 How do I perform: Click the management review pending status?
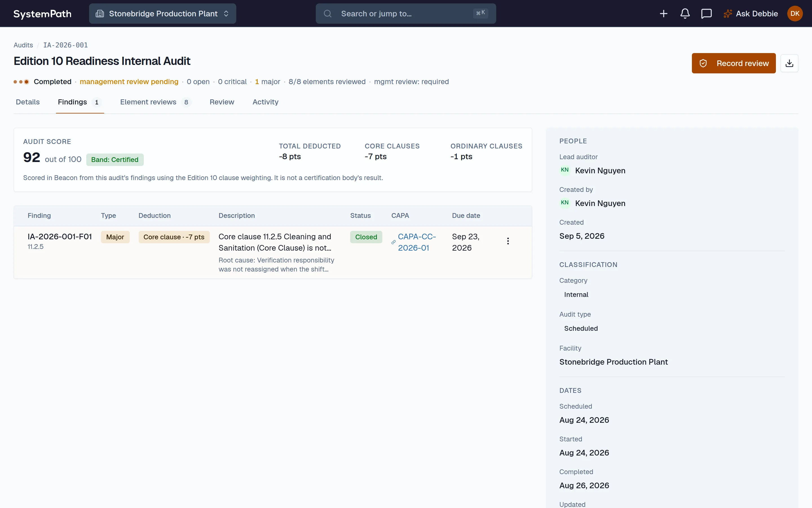coord(129,82)
